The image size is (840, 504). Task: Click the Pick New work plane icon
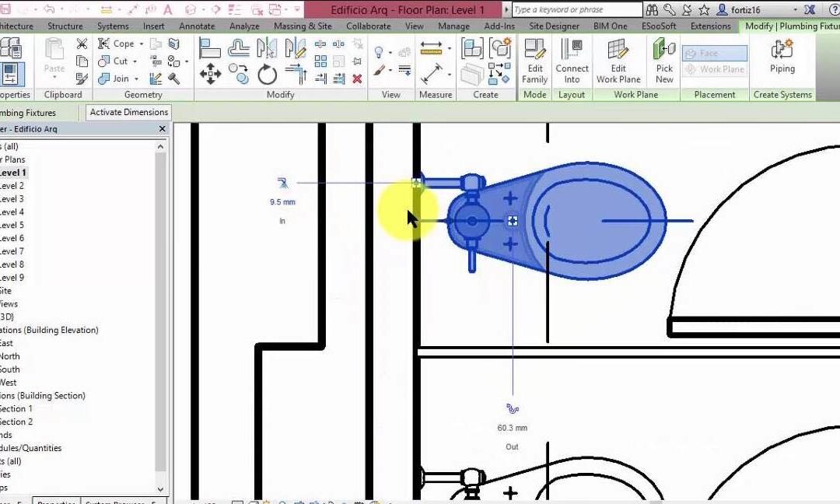click(x=664, y=61)
